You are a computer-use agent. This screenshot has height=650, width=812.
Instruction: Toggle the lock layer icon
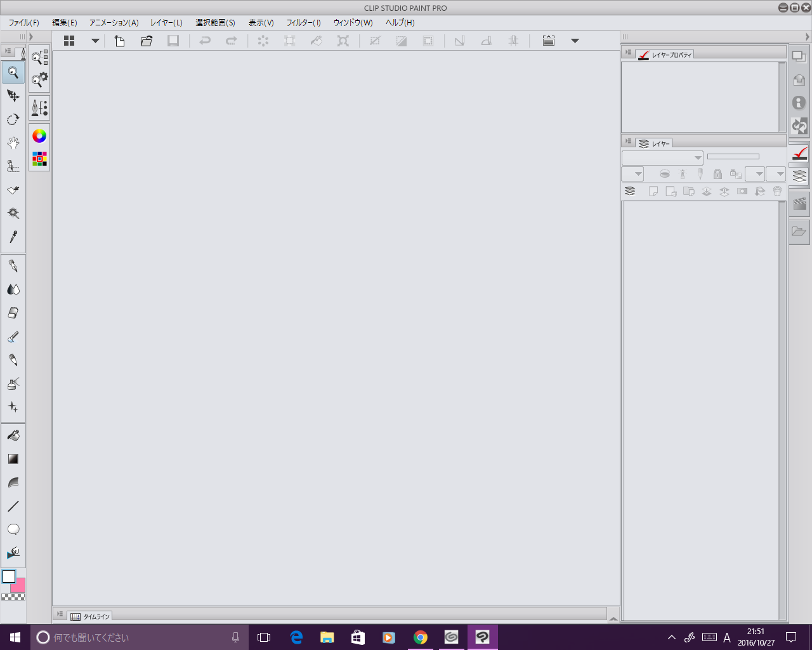tap(717, 174)
